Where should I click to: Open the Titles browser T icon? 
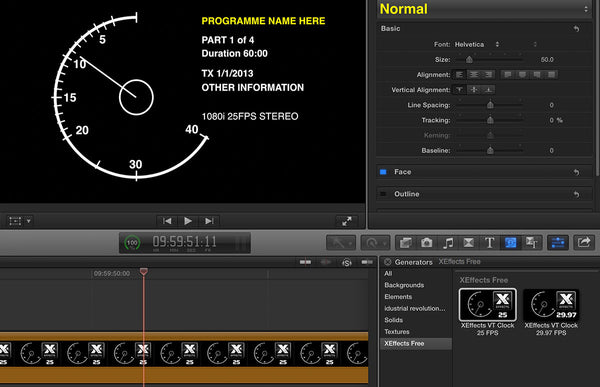pyautogui.click(x=489, y=243)
